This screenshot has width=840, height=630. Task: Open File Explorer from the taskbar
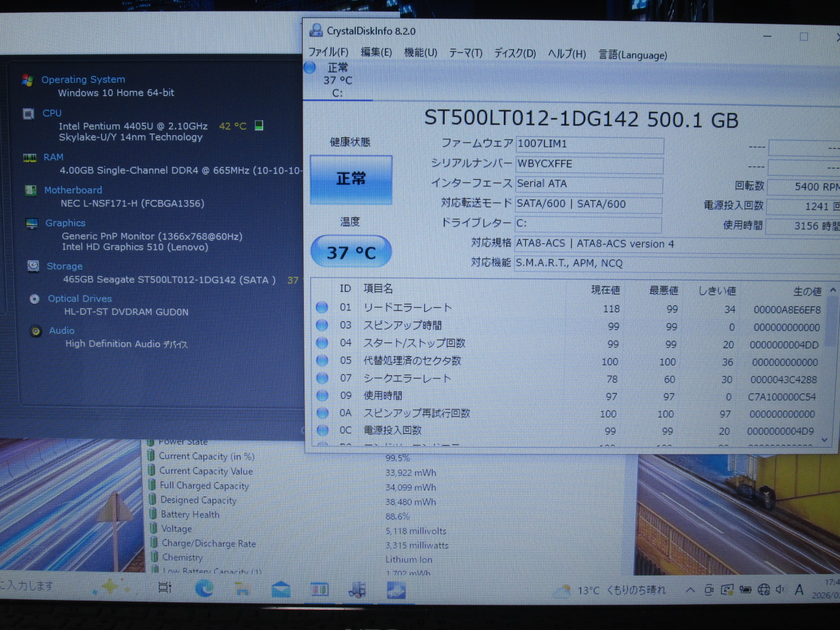pos(242,590)
